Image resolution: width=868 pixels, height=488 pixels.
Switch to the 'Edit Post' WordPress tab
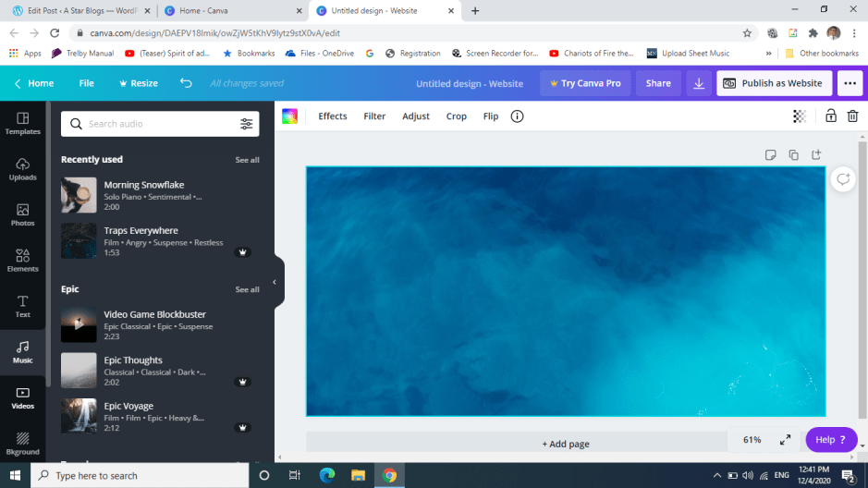click(x=80, y=10)
